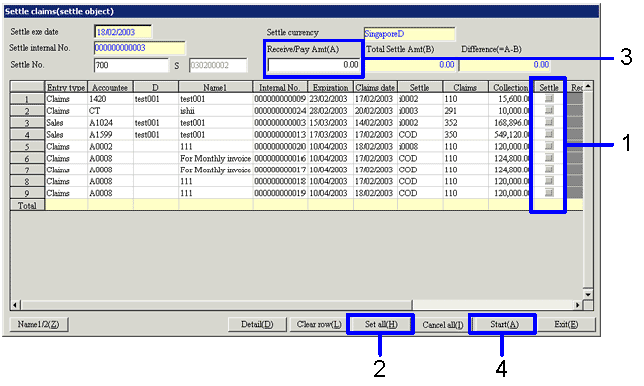This screenshot has width=644, height=386.
Task: Click the Name1 column header
Action: point(215,87)
